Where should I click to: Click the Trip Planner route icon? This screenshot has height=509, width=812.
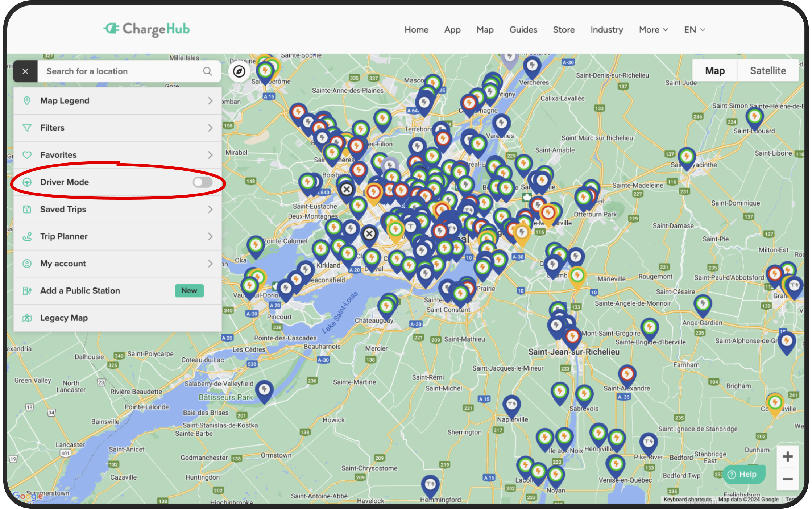pyautogui.click(x=27, y=236)
